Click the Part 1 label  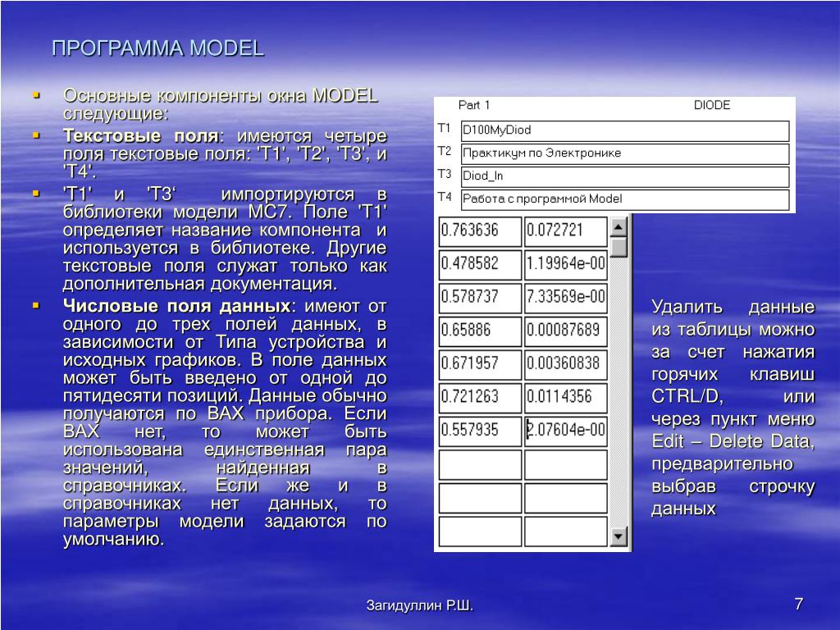pyautogui.click(x=474, y=105)
